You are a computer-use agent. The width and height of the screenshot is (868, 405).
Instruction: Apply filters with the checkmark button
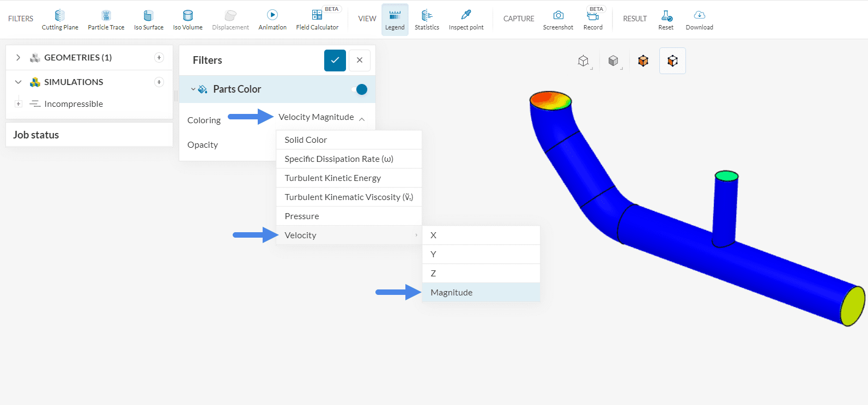point(335,61)
